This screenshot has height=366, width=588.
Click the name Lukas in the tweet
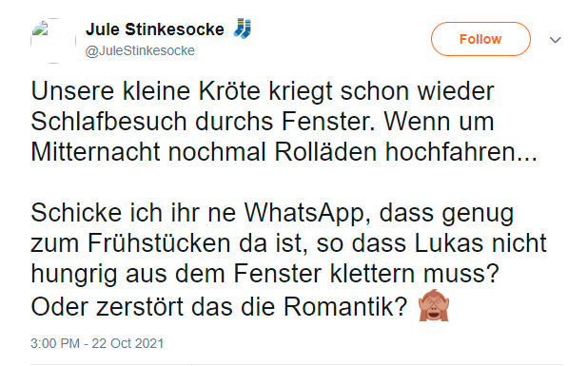[449, 243]
